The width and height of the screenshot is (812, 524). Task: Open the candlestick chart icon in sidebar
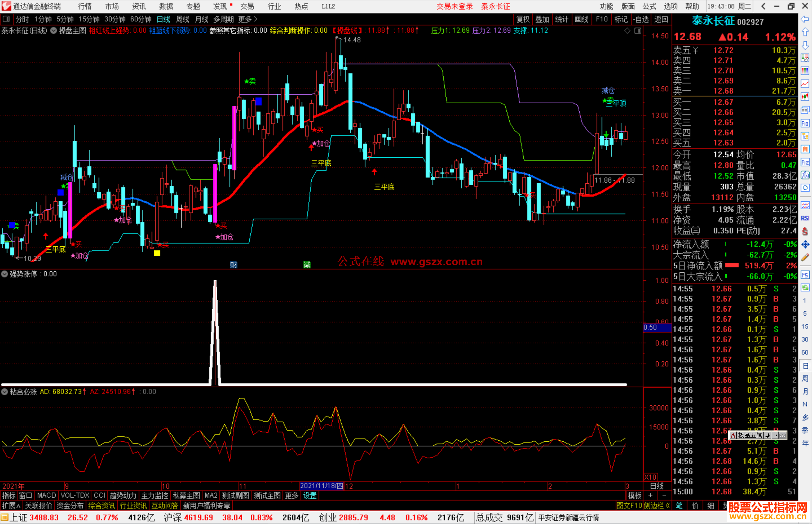pos(805,97)
